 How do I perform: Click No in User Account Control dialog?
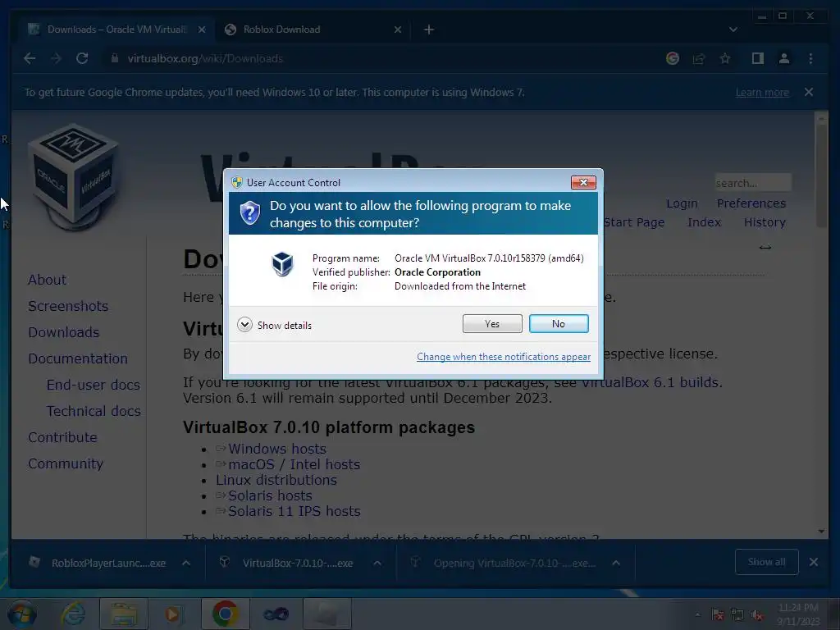(x=558, y=323)
